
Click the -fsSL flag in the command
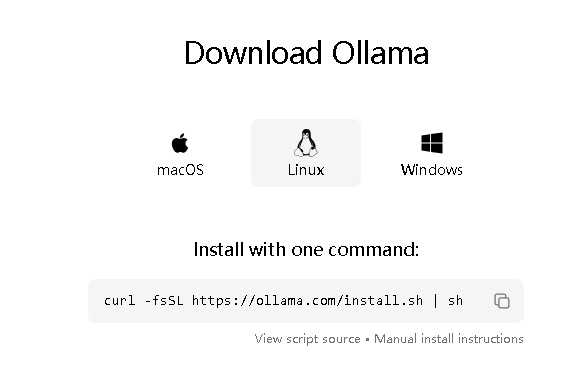164,301
